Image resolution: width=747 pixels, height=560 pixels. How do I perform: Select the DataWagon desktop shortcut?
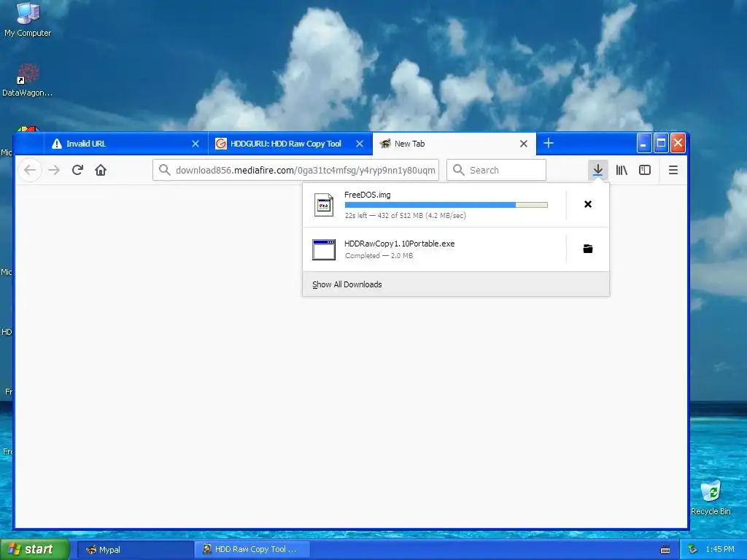point(28,80)
